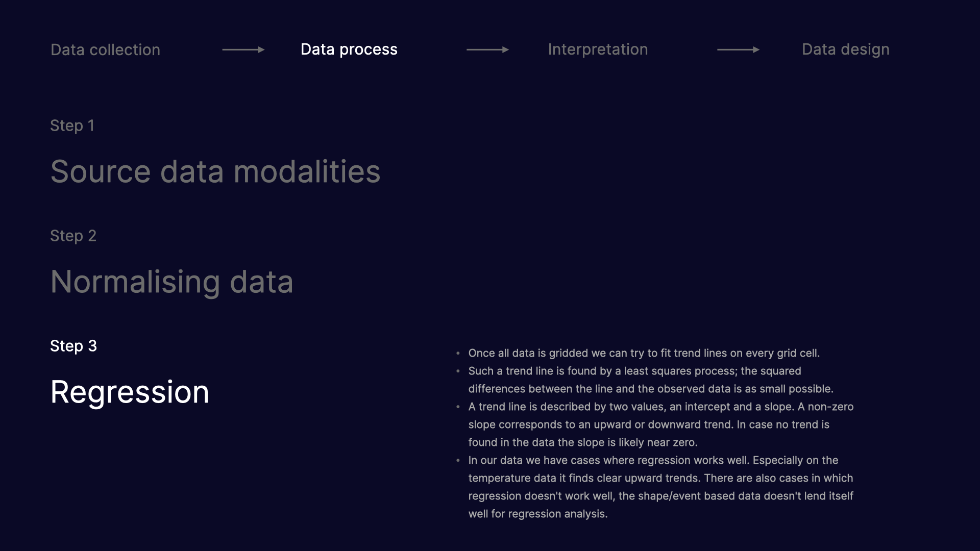Go to the Interpretation stage
This screenshot has height=551, width=980.
tap(598, 49)
